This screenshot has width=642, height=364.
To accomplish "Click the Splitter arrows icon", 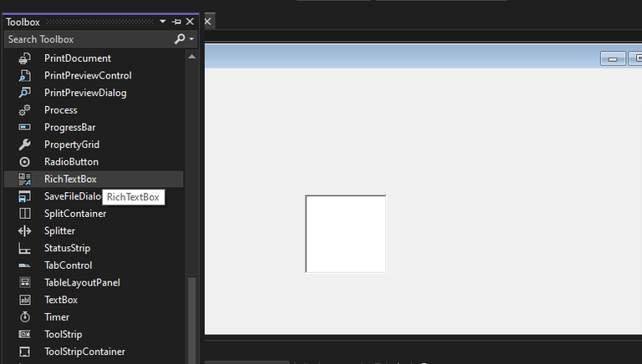I will [x=24, y=231].
